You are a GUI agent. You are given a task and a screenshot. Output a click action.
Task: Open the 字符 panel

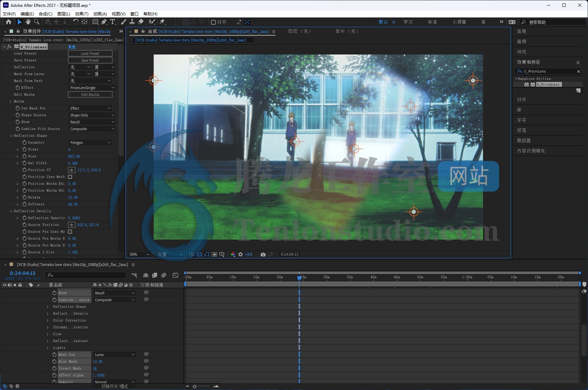pyautogui.click(x=521, y=120)
